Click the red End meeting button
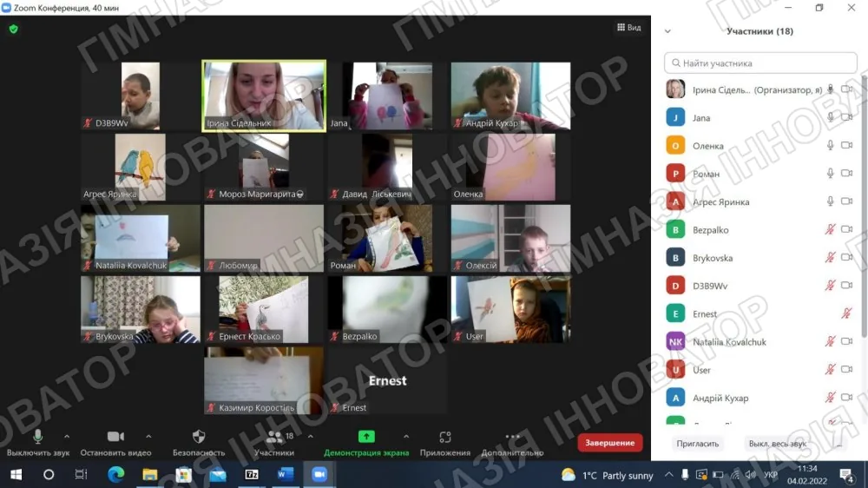 609,443
